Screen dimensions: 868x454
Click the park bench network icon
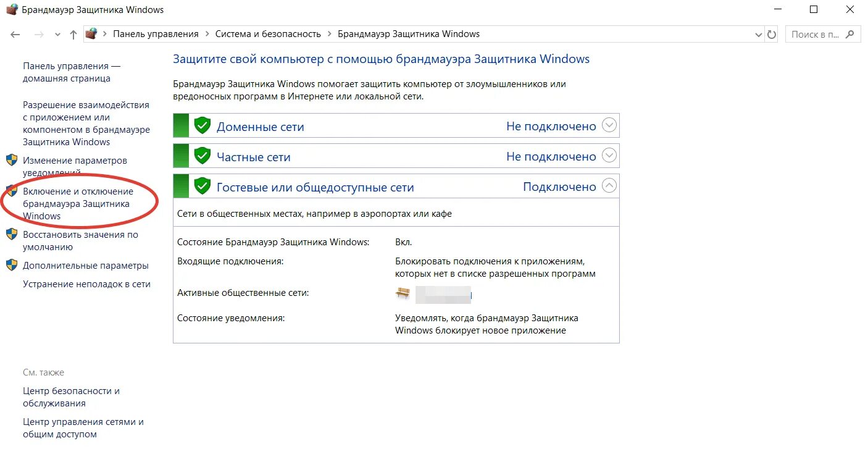(403, 293)
